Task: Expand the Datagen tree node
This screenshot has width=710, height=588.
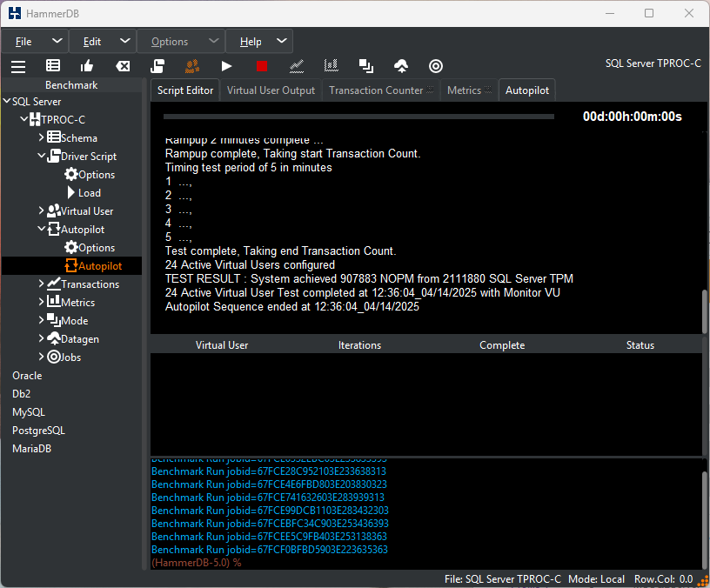Action: 42,338
